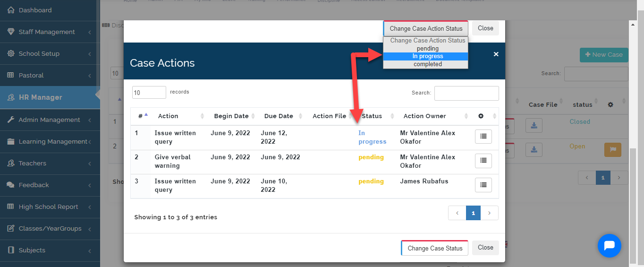Screen dimensions: 644x267
Task: Expand the Feedback submenu arrow
Action: click(x=90, y=185)
